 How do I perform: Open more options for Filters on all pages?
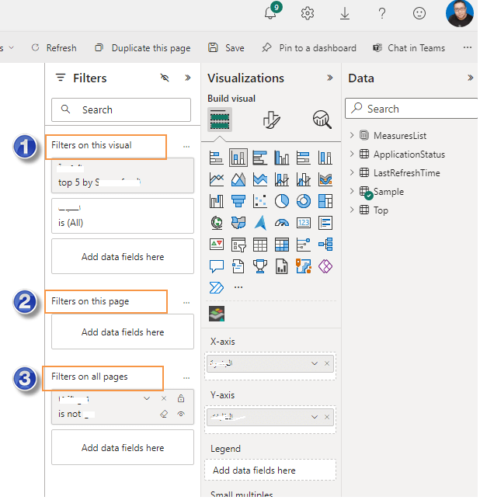[186, 378]
